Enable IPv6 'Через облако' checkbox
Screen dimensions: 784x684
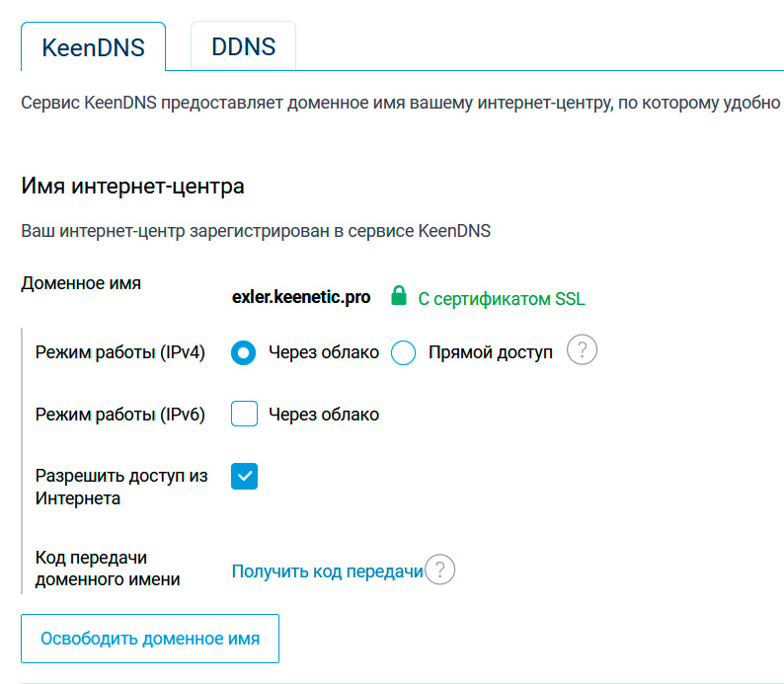click(244, 415)
